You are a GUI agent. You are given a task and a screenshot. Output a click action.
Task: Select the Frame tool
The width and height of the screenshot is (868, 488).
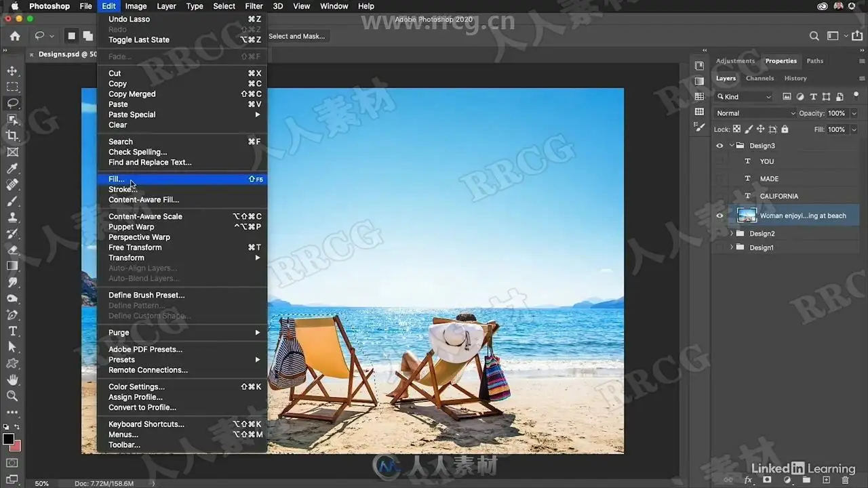click(12, 152)
